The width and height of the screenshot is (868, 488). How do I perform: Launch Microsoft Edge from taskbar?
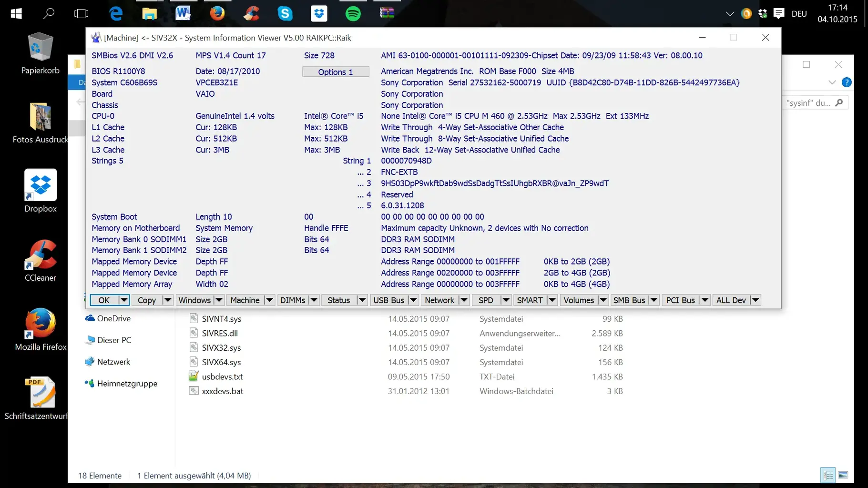coord(116,13)
